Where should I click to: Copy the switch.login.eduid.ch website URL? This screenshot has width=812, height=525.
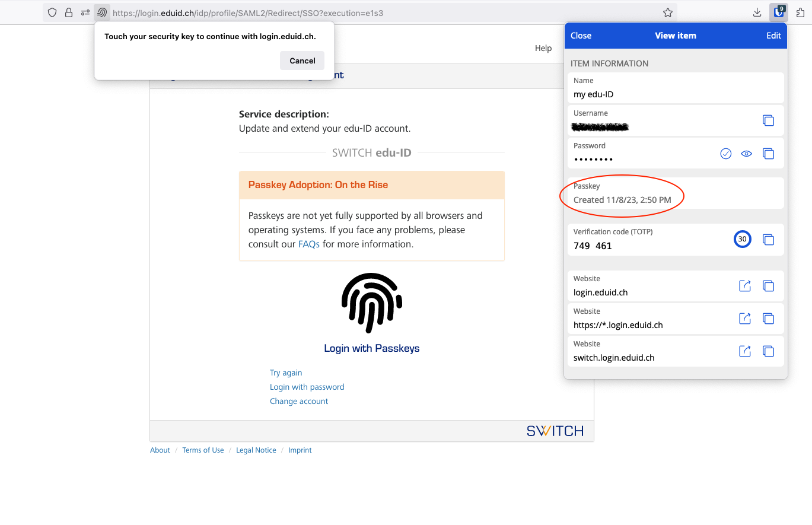(x=768, y=351)
